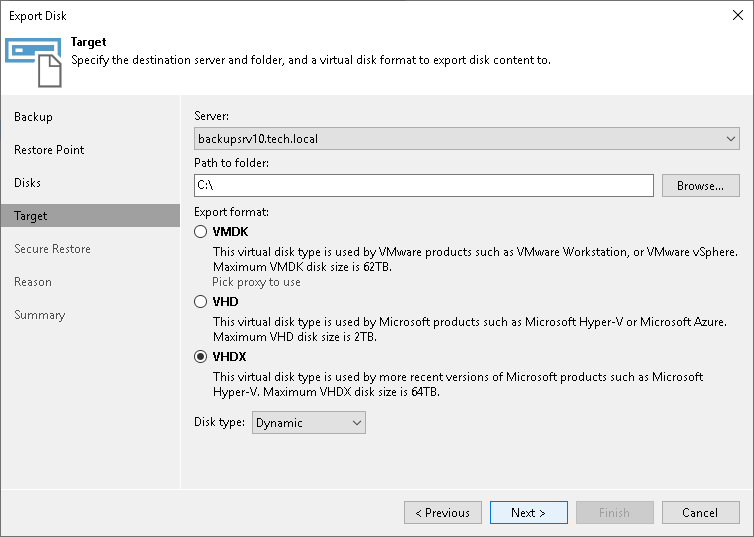Image resolution: width=754 pixels, height=537 pixels.
Task: Click the Export Disk wizard header icon
Action: point(34,59)
